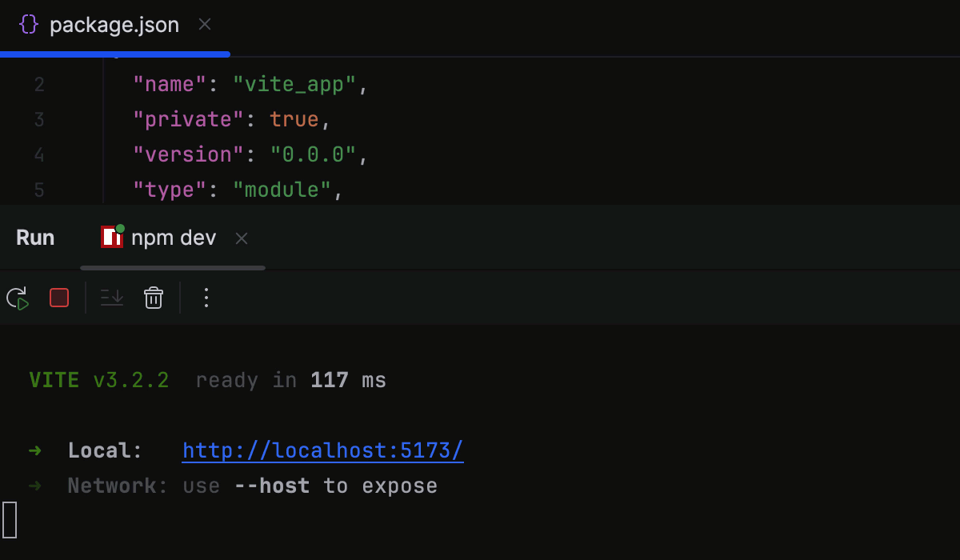Image resolution: width=960 pixels, height=560 pixels.
Task: Open the run toolbar overflow menu
Action: coord(206,298)
